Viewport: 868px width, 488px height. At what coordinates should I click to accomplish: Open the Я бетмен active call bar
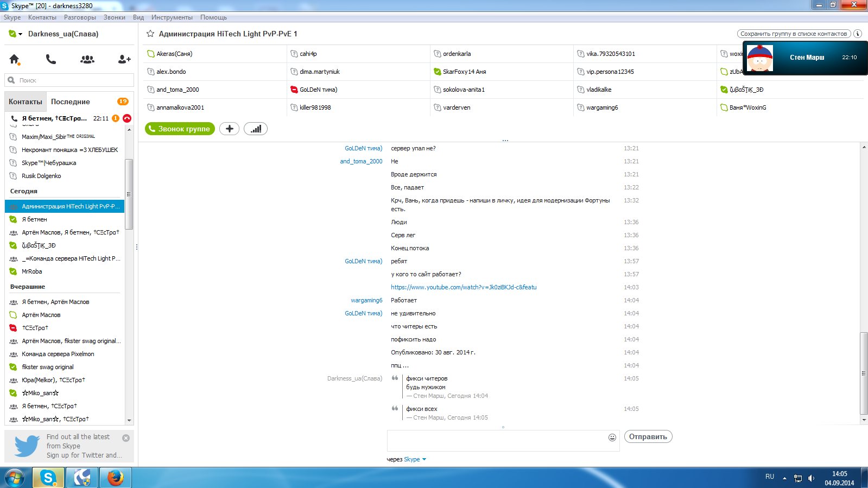(69, 118)
